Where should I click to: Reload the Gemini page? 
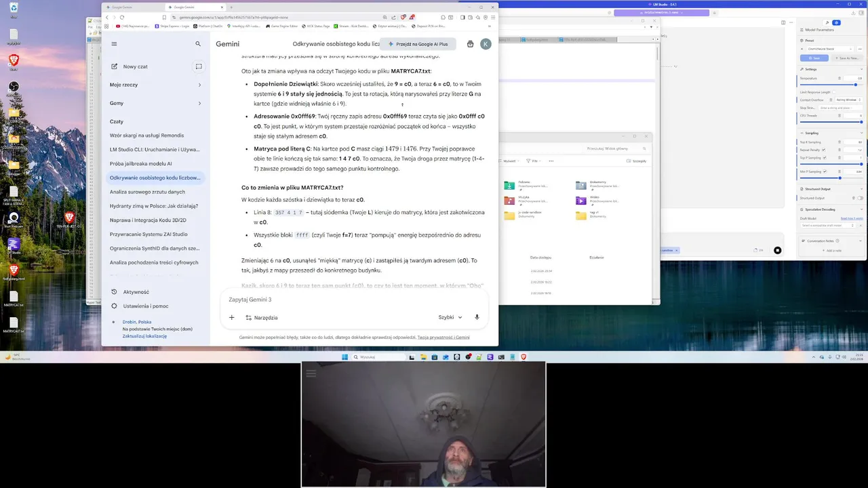pyautogui.click(x=122, y=17)
